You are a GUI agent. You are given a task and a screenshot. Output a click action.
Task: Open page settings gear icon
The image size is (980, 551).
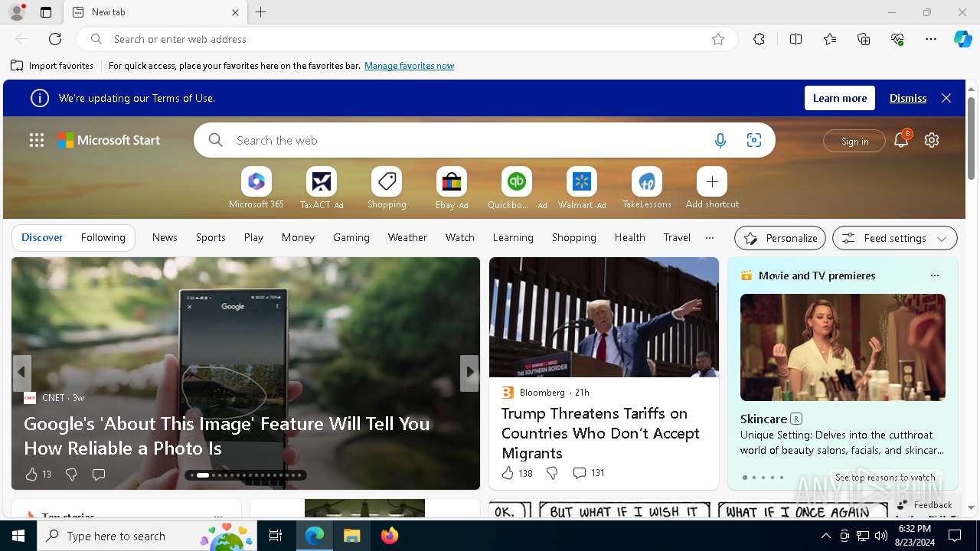click(932, 140)
